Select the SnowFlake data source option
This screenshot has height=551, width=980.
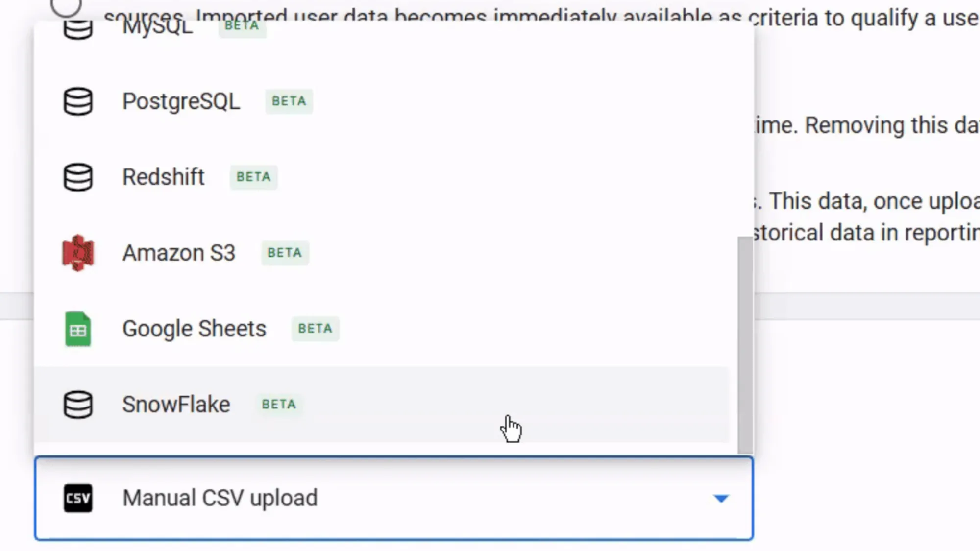176,404
